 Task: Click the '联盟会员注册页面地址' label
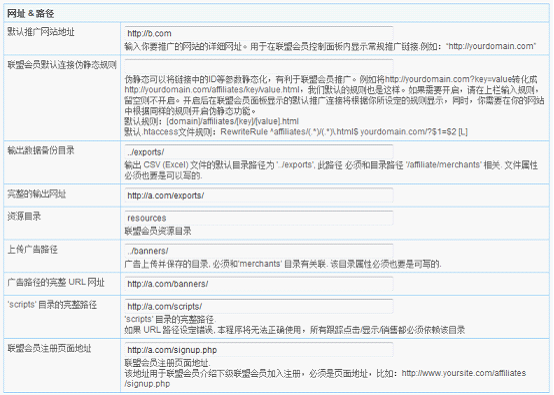[x=49, y=348]
